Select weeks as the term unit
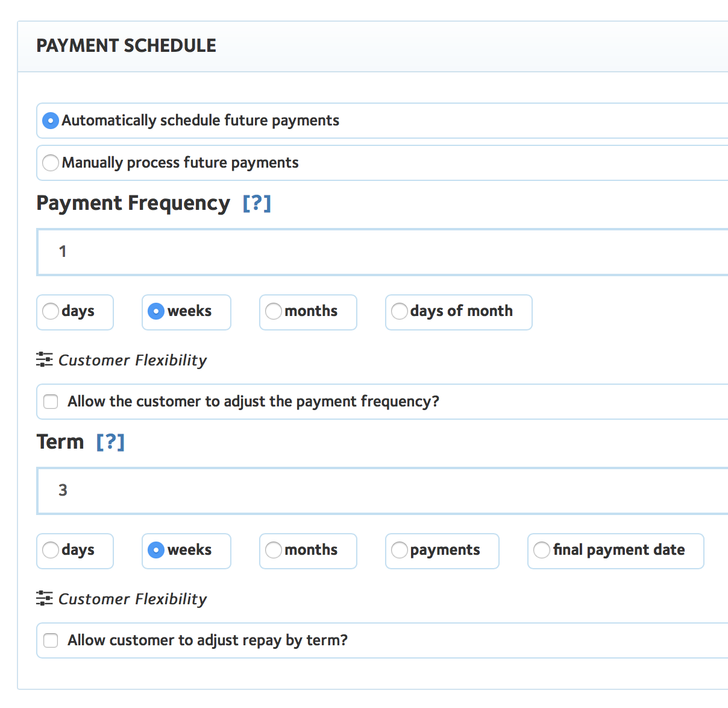This screenshot has width=728, height=708. pyautogui.click(x=156, y=550)
